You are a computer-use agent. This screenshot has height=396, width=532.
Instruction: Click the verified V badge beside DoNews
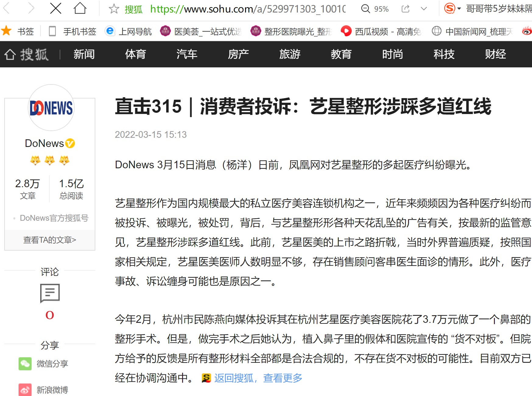70,143
